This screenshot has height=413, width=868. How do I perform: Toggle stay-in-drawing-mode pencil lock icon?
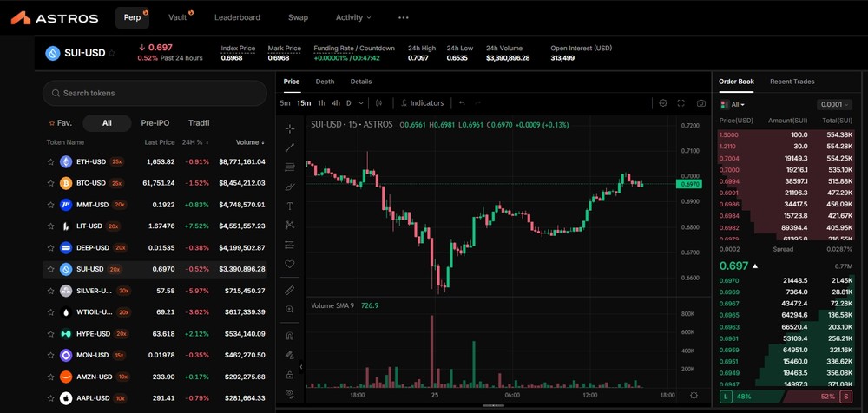pos(290,355)
